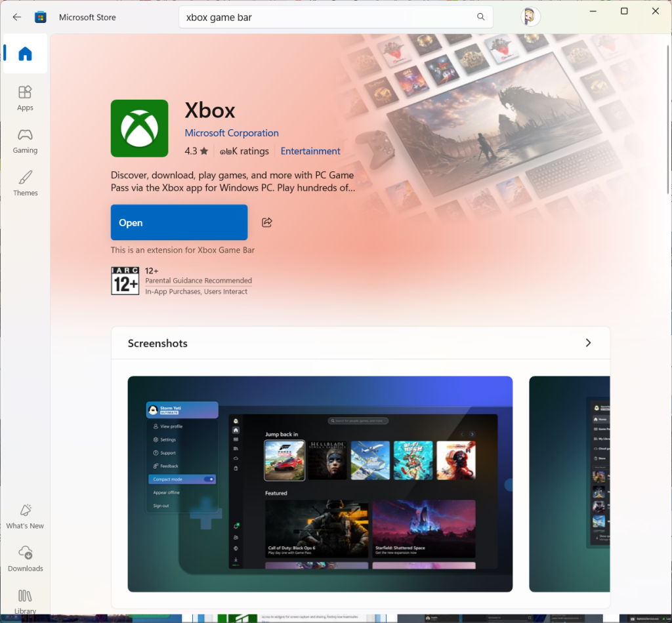
Task: Expand Screenshots section with chevron arrow
Action: (x=588, y=343)
